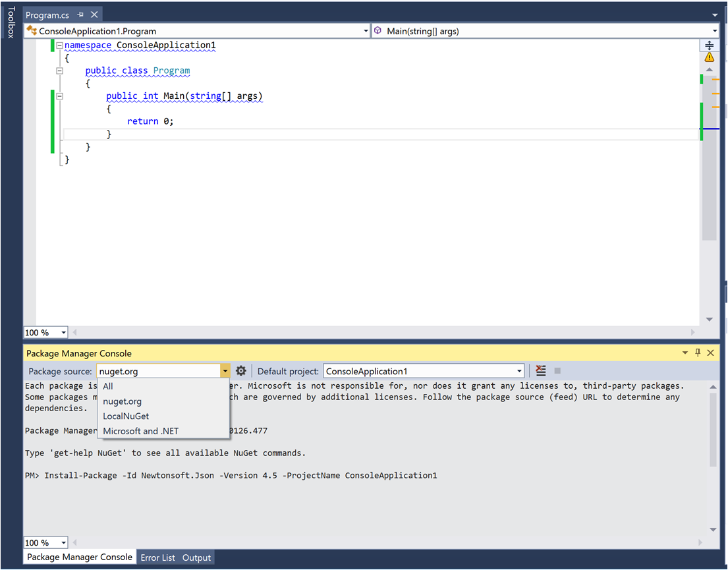Collapse the Program class outline
728x570 pixels.
[59, 71]
